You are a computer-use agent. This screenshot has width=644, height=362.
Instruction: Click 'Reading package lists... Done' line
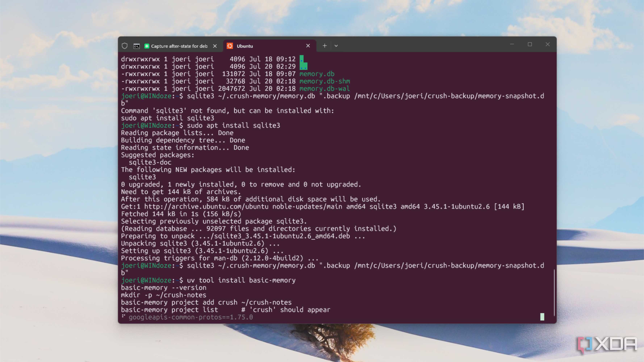click(x=177, y=133)
